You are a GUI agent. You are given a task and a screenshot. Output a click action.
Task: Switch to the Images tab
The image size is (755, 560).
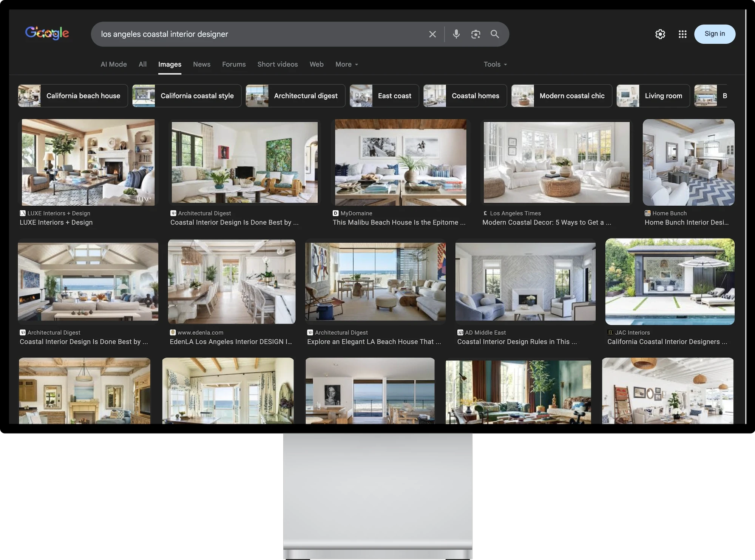(x=170, y=64)
